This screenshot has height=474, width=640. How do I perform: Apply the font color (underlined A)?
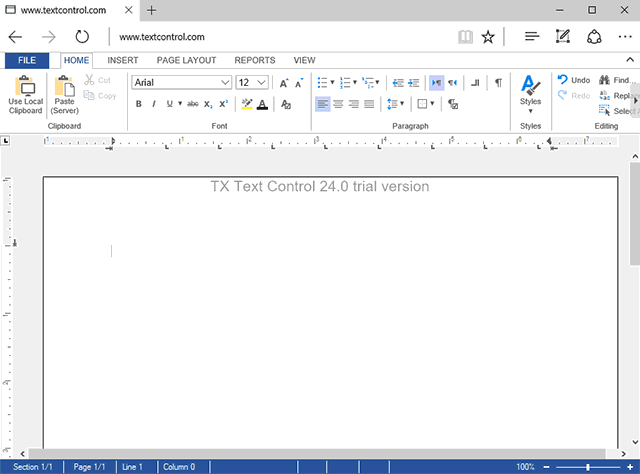click(262, 104)
